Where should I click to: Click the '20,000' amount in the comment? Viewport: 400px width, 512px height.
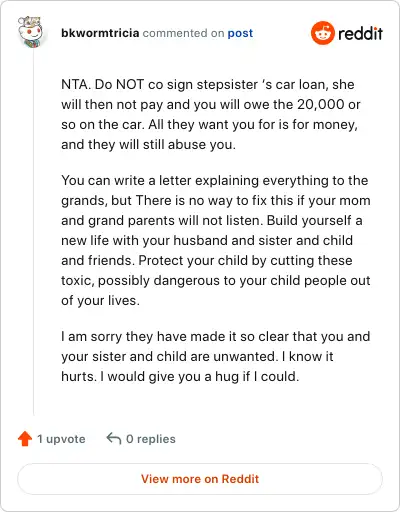click(321, 104)
